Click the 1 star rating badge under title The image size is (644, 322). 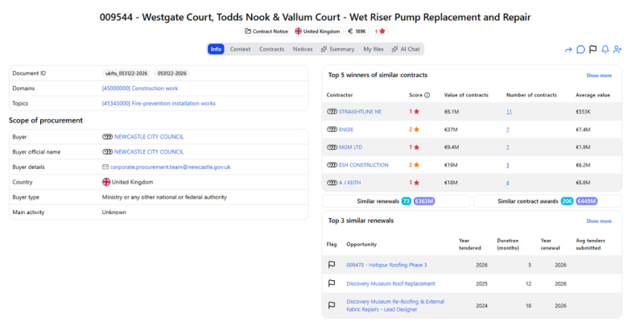pos(379,31)
